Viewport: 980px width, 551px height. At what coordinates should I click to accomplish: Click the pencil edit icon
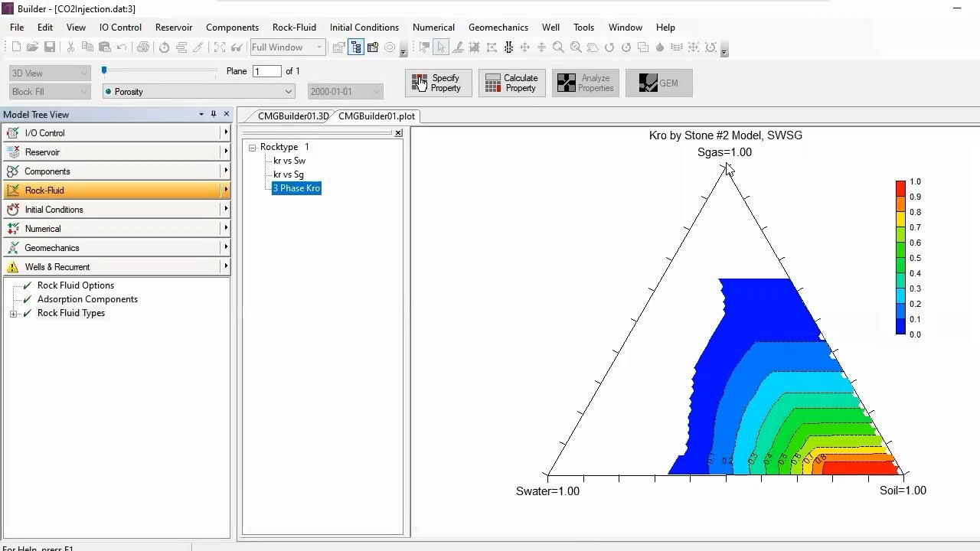click(198, 47)
